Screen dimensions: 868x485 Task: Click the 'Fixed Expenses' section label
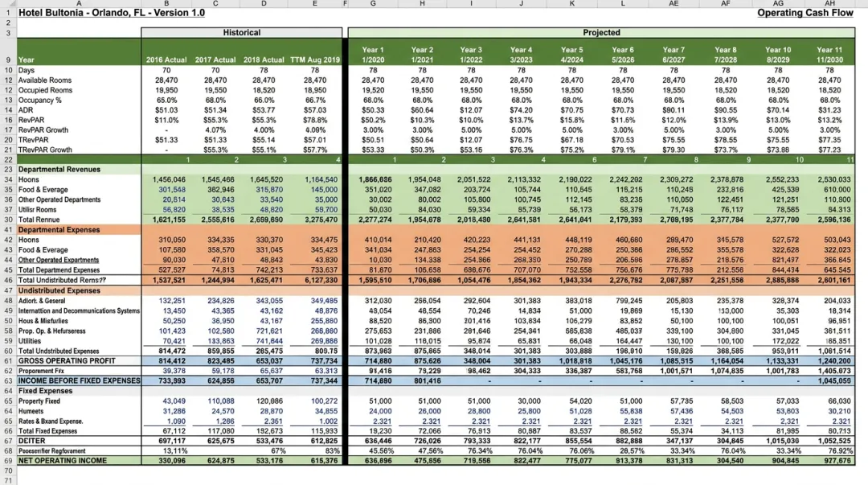[45, 391]
